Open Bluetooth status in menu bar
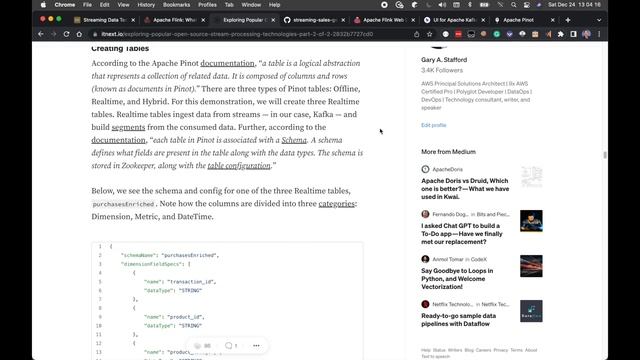This screenshot has height=360, width=640. coord(470,5)
